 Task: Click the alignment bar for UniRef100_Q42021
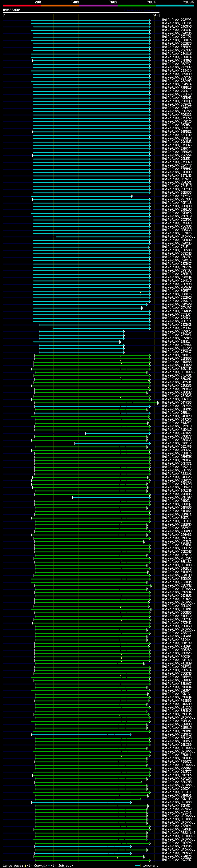pos(118,433)
